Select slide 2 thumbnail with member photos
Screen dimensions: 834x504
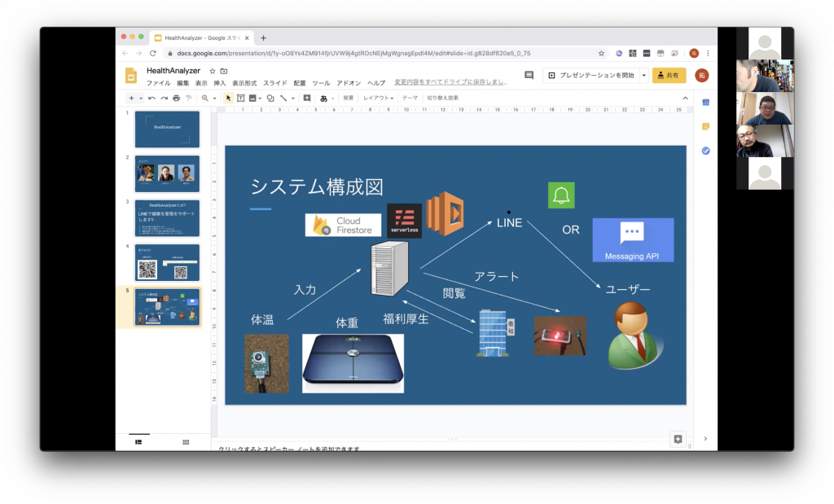[167, 174]
